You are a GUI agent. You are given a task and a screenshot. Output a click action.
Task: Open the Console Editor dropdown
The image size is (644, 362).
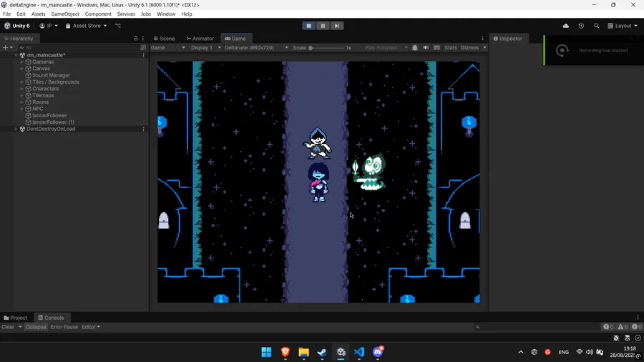coord(91,327)
